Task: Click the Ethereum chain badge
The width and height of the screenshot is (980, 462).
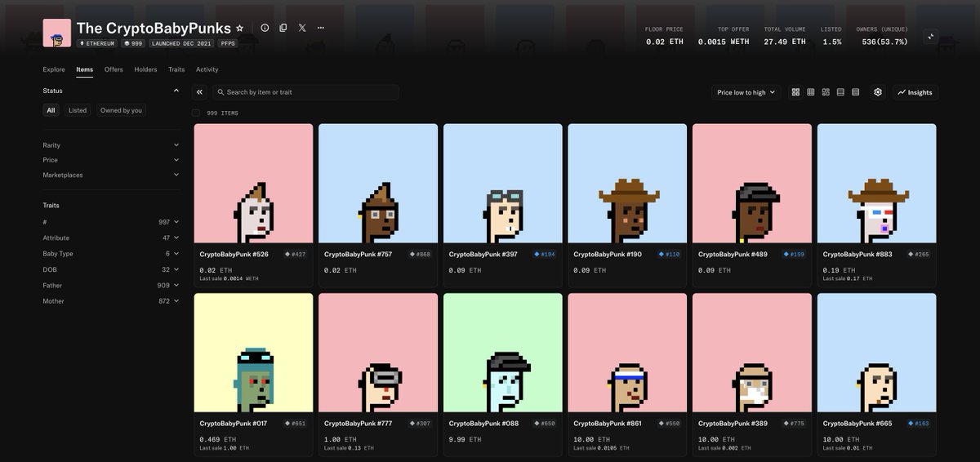Action: click(97, 43)
